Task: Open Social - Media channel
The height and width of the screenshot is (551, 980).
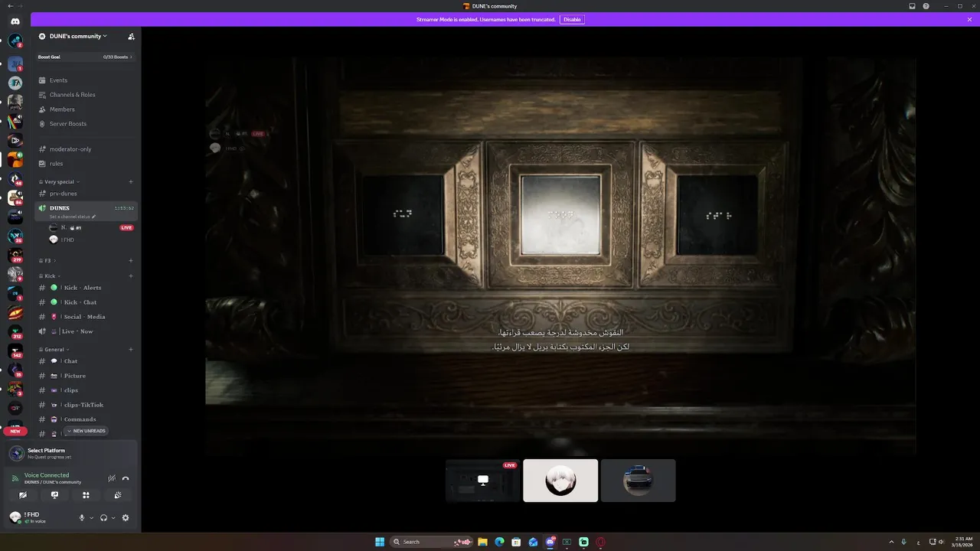Action: click(86, 317)
